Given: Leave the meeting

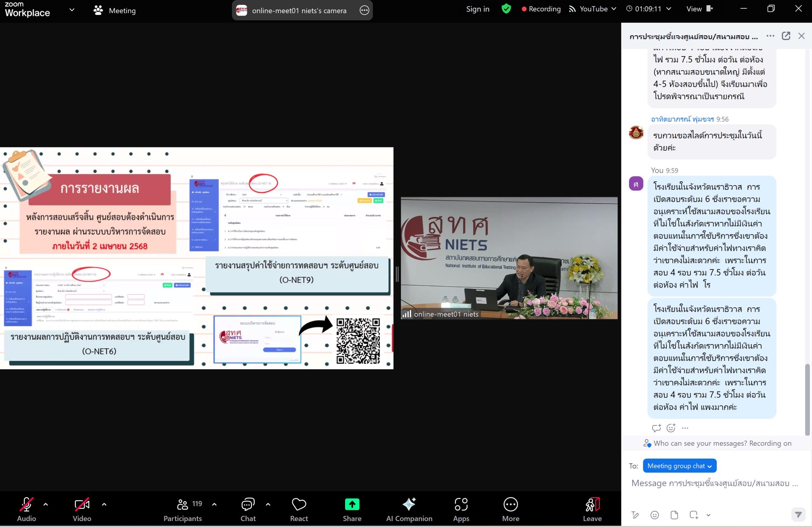Looking at the screenshot, I should [592, 509].
